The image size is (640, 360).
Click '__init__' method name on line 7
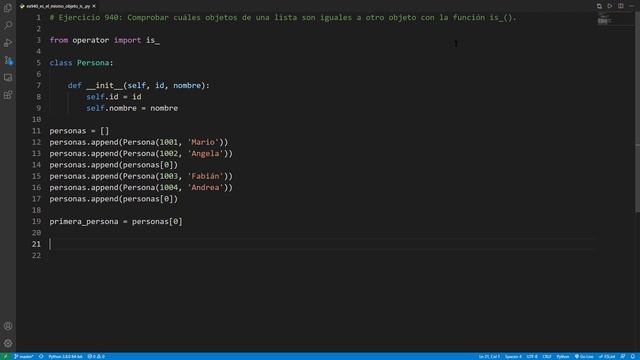tap(104, 85)
